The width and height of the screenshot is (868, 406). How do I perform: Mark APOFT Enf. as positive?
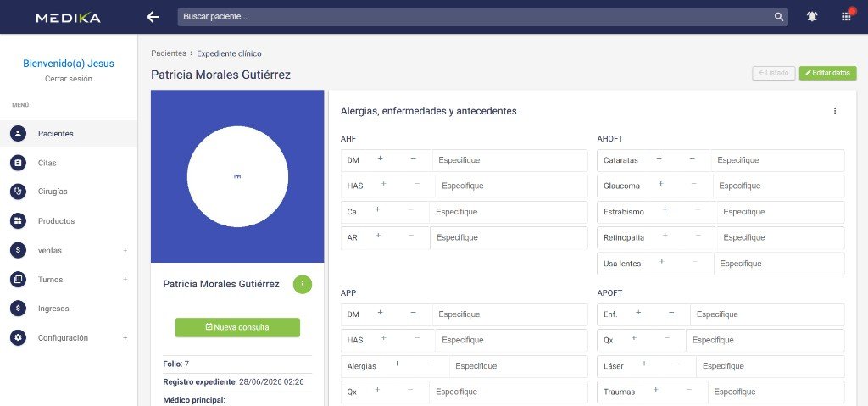(638, 313)
